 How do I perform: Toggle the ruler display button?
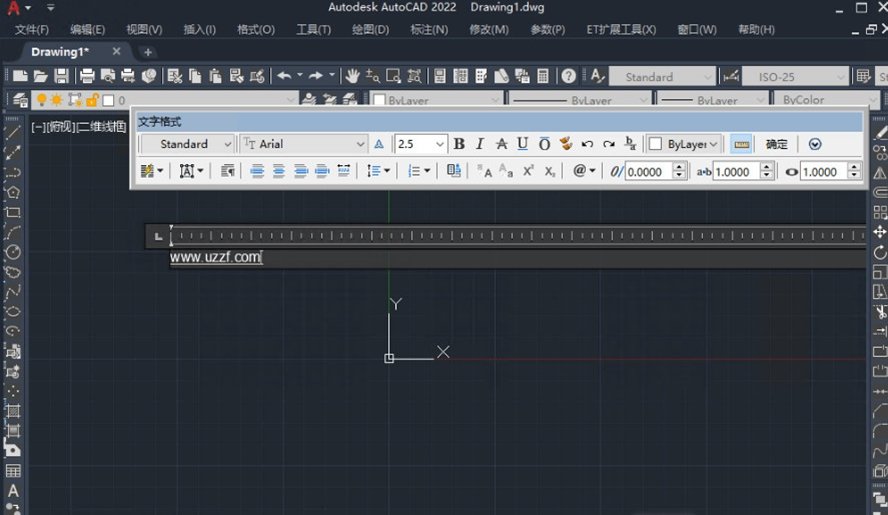tap(741, 144)
